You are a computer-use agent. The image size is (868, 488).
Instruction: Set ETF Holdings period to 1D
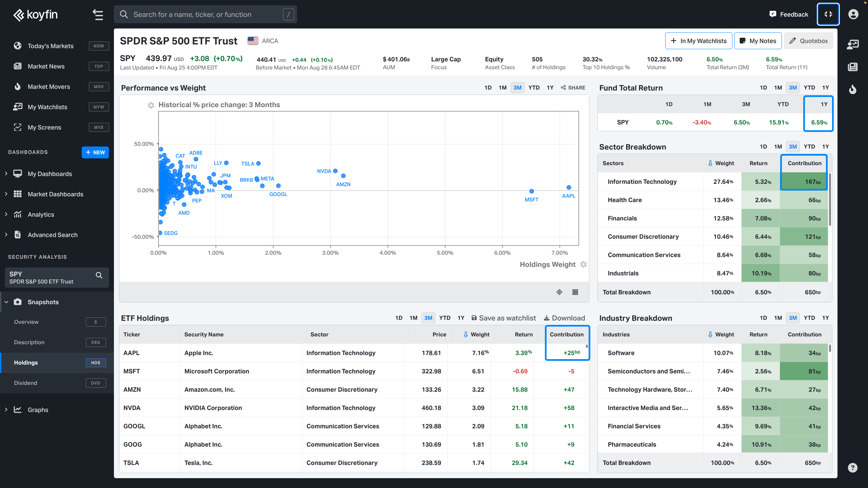399,318
